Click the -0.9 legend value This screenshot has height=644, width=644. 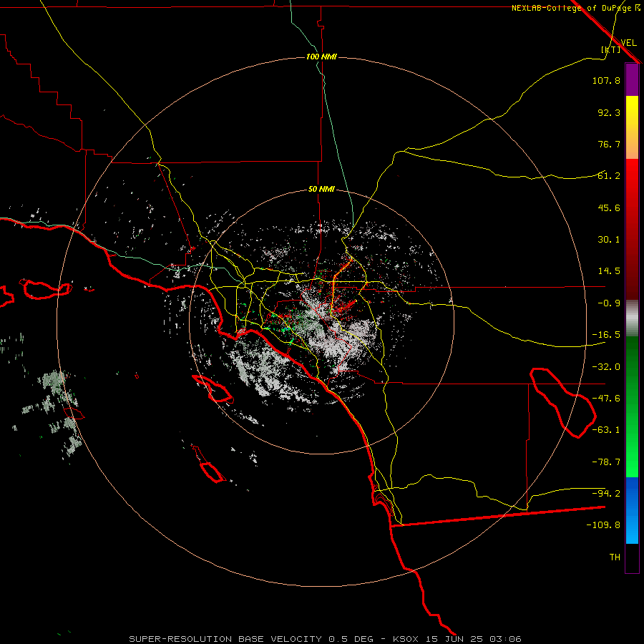(609, 303)
